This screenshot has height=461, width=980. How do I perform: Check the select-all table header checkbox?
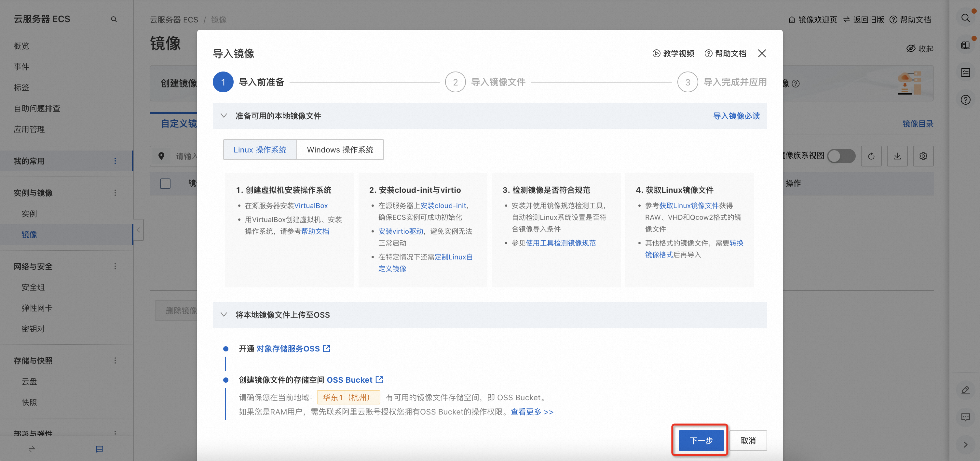point(165,184)
